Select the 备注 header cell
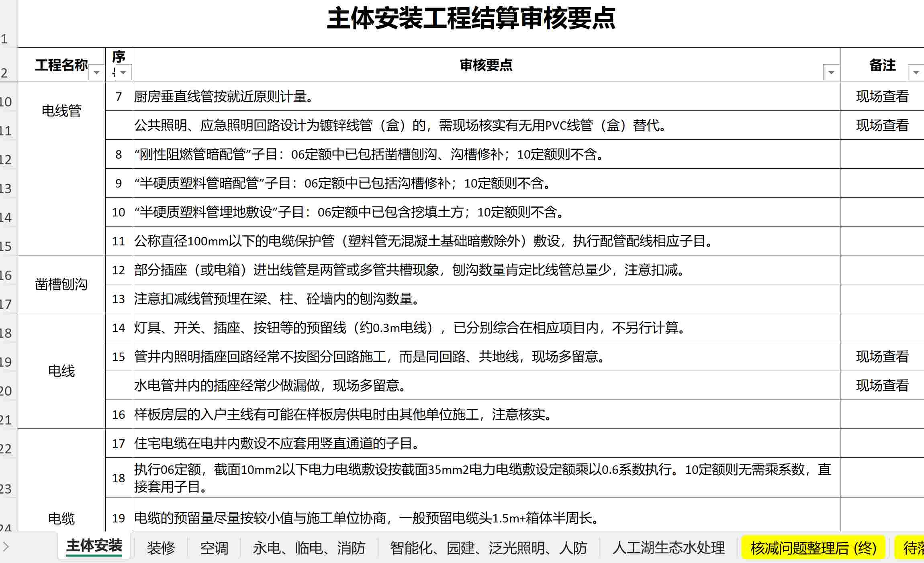The image size is (924, 563). 882,65
